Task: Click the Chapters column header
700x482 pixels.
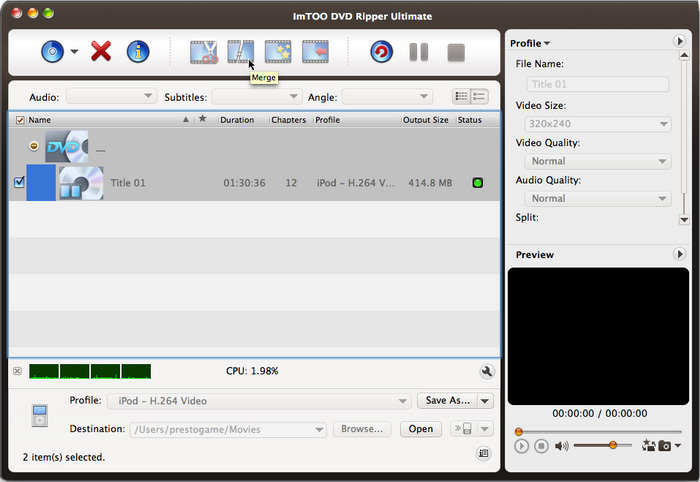Action: point(288,120)
